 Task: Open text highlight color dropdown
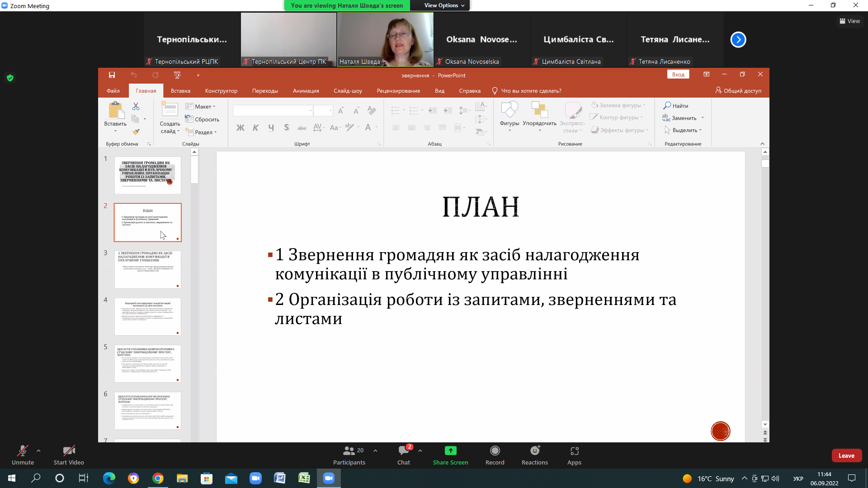(x=358, y=128)
